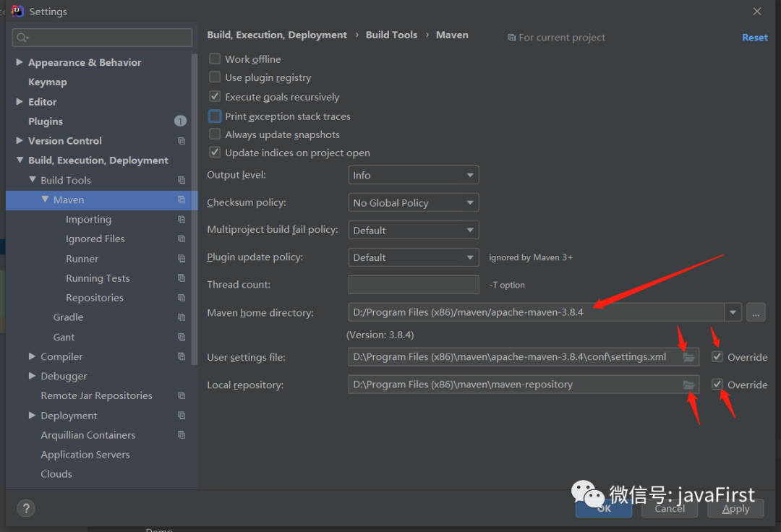Click project-level icon beside Gant

click(x=182, y=337)
